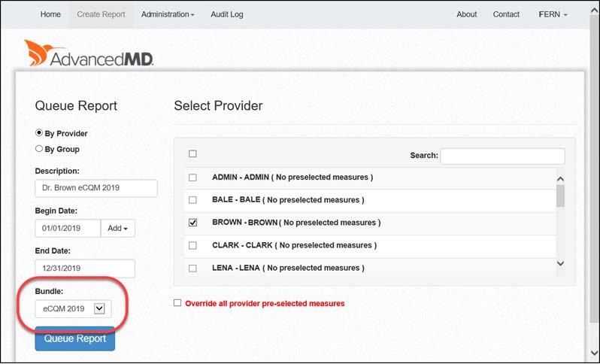The width and height of the screenshot is (600, 364).
Task: Open the Bundle eCQM 2019 dropdown
Action: tap(73, 308)
